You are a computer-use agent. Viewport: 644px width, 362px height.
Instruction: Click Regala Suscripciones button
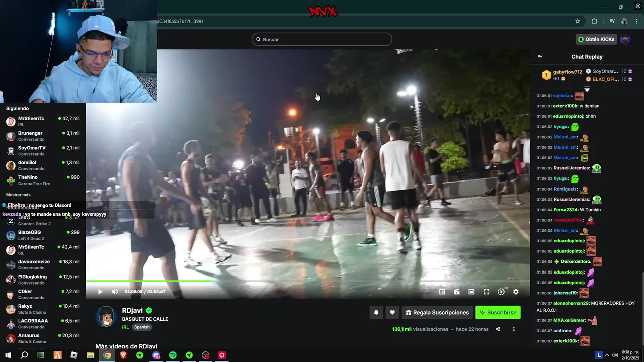(437, 312)
